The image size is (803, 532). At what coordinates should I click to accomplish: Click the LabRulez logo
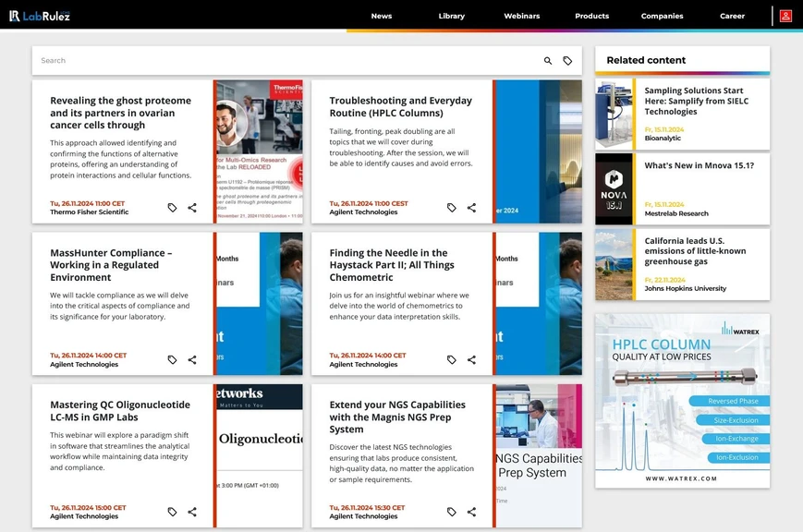coord(40,16)
